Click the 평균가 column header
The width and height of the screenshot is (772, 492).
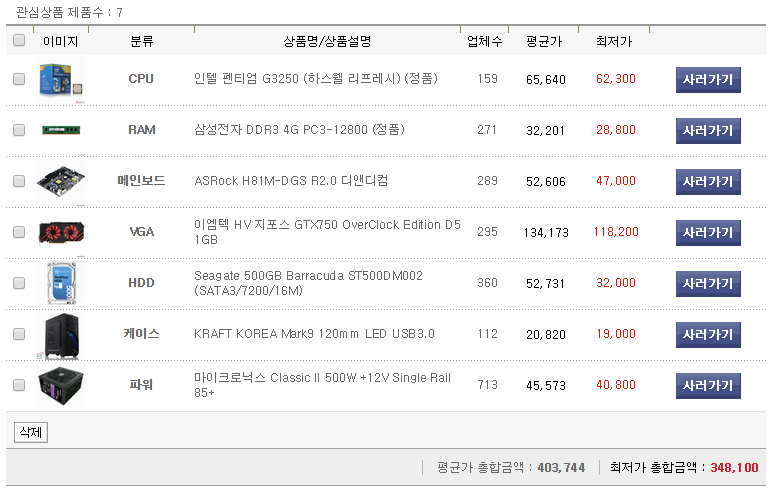pyautogui.click(x=543, y=42)
